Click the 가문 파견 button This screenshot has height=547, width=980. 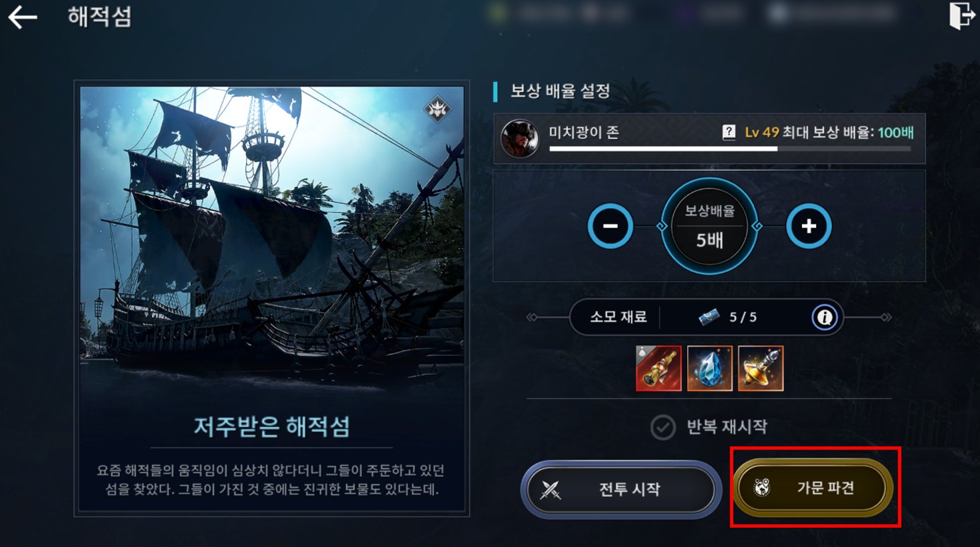point(813,488)
